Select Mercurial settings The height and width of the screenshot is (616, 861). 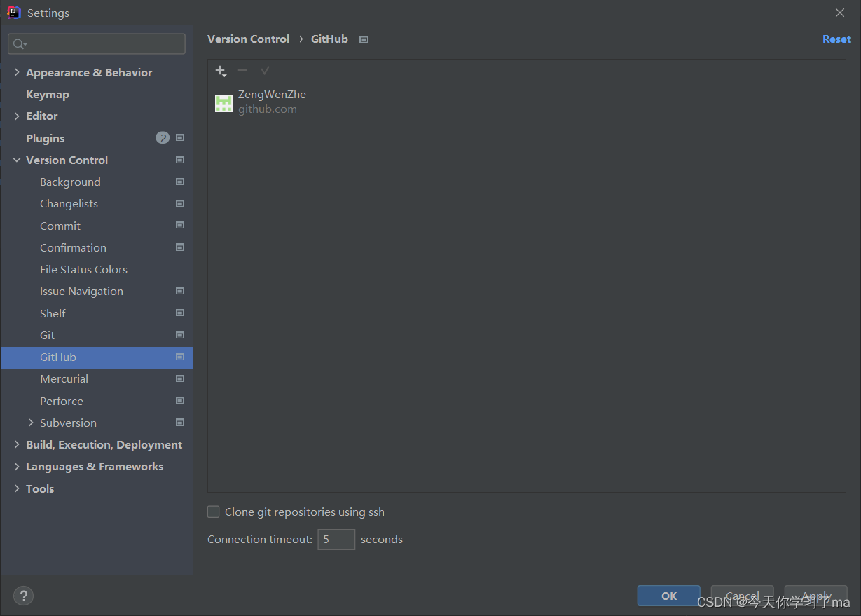click(64, 378)
